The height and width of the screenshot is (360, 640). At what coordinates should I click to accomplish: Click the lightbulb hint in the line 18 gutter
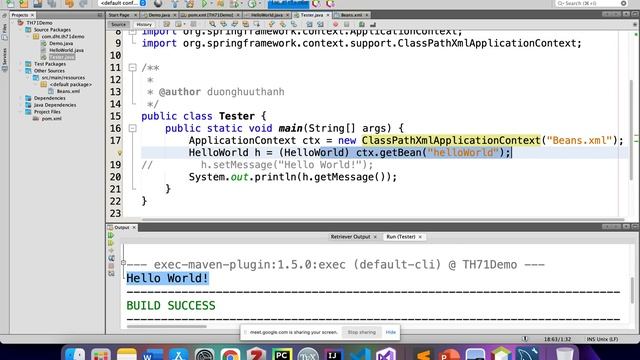120,153
